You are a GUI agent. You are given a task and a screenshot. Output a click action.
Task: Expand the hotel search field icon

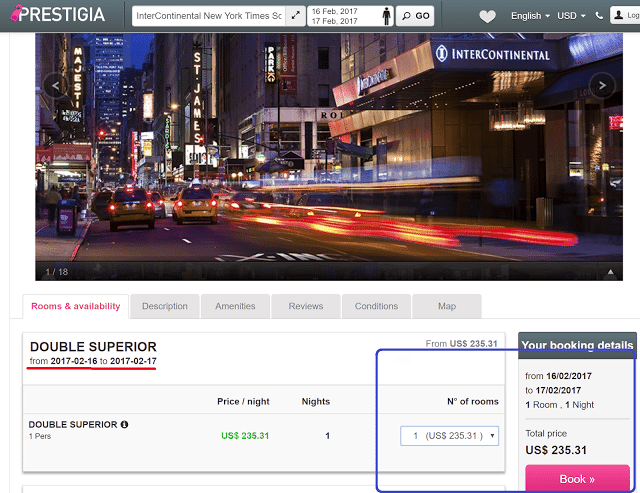[x=296, y=16]
